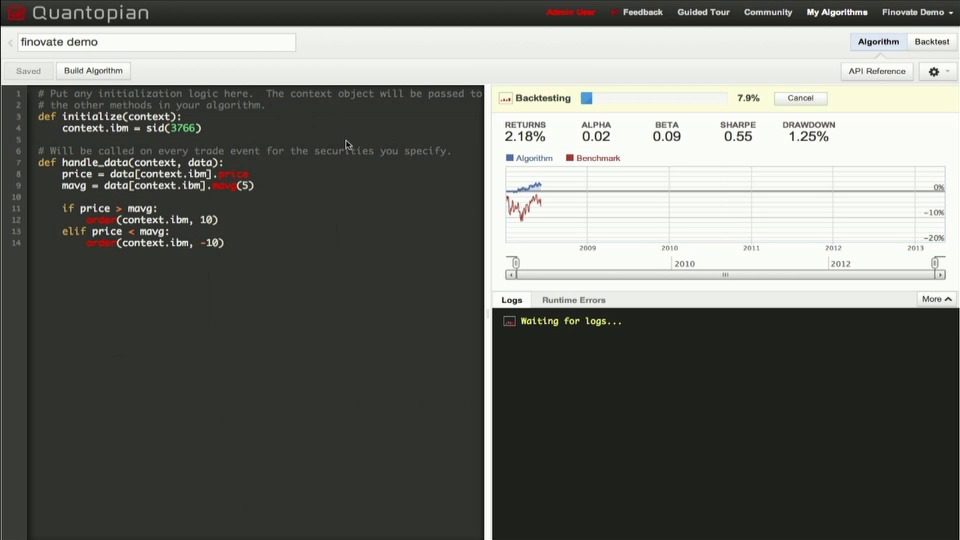Click the 7.9% progress percentage
960x540 pixels.
point(748,98)
